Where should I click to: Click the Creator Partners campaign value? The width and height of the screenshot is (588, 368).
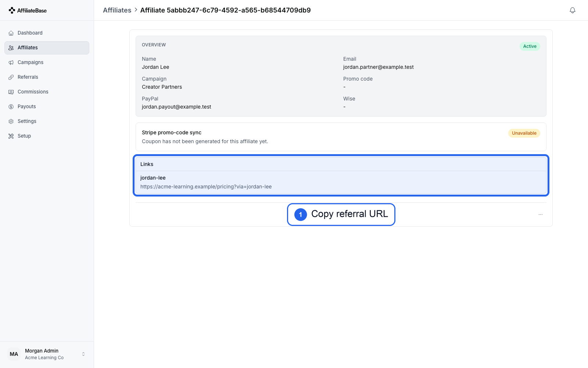click(x=162, y=87)
